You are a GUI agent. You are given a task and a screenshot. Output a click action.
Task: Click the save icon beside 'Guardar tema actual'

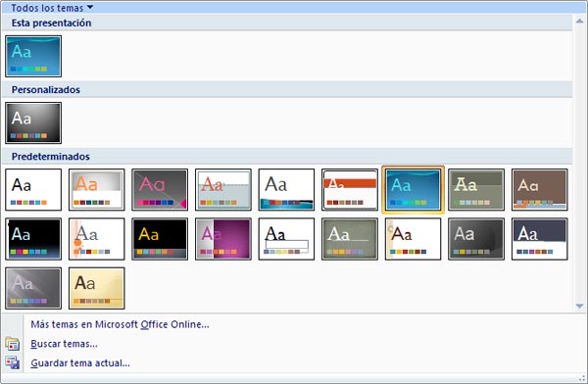12,363
